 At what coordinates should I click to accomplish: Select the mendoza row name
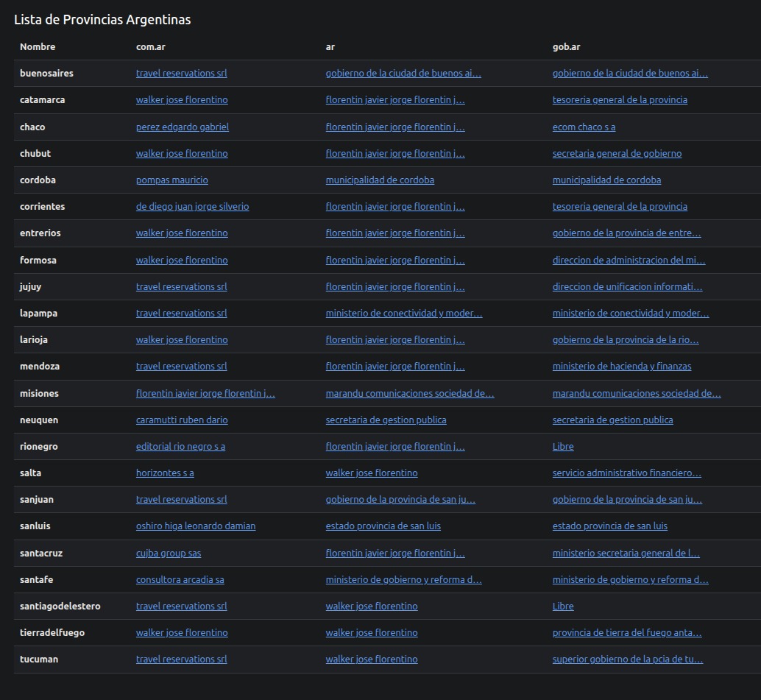click(x=40, y=367)
